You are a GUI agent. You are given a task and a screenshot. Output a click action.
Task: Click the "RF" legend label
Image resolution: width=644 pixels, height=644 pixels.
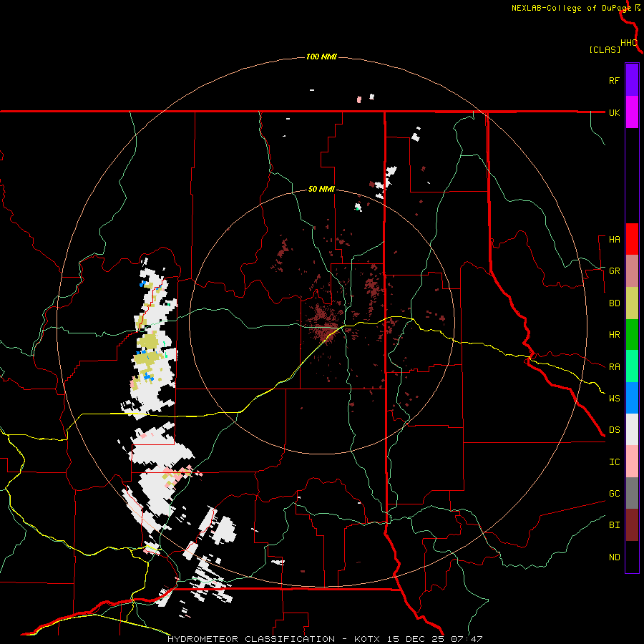coord(614,80)
